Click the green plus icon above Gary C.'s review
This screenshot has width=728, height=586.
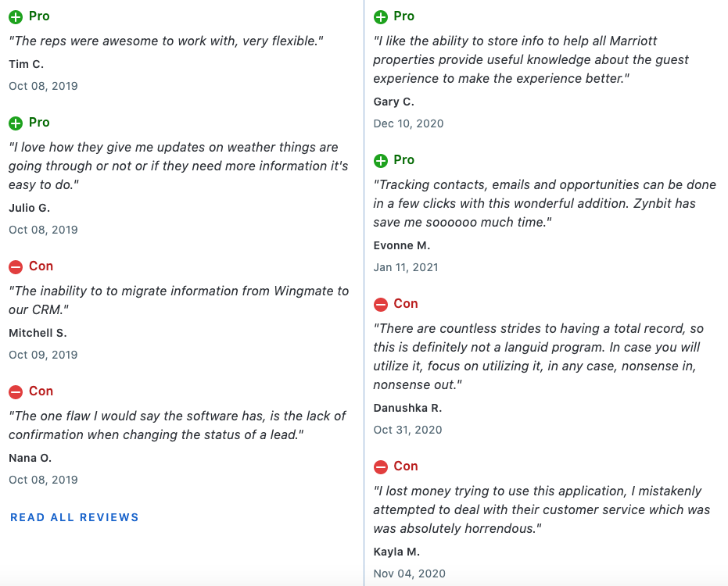point(381,17)
